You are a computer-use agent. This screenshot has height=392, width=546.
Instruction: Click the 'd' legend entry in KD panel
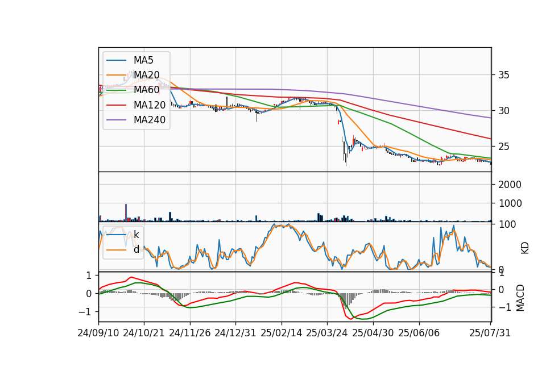136,249
